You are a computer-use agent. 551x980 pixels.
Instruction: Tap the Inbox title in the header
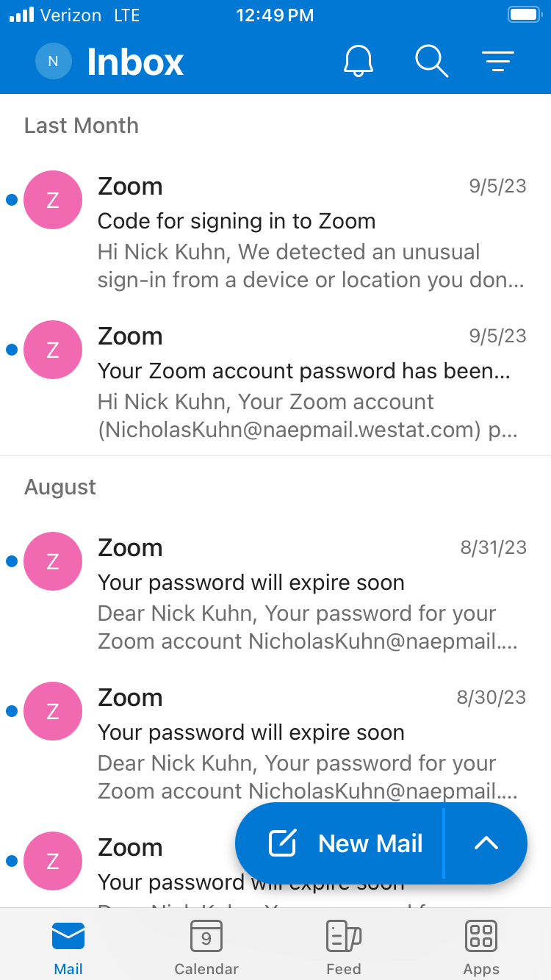pyautogui.click(x=135, y=62)
